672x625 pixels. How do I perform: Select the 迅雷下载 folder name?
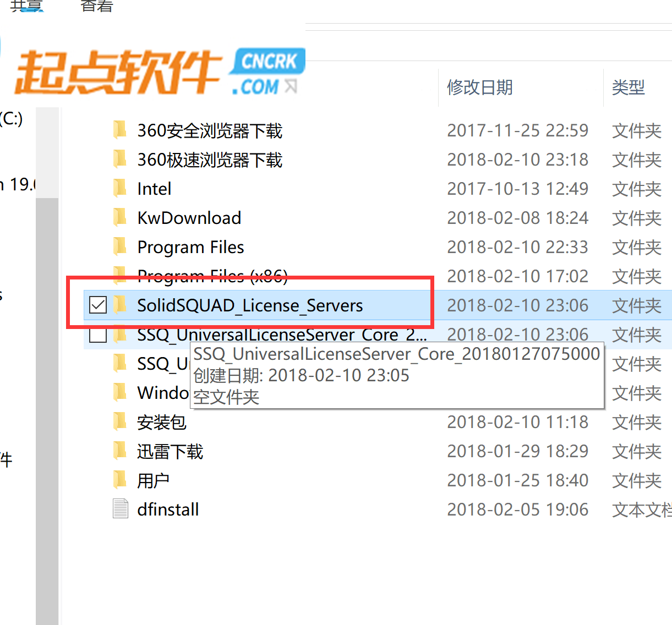coord(170,452)
